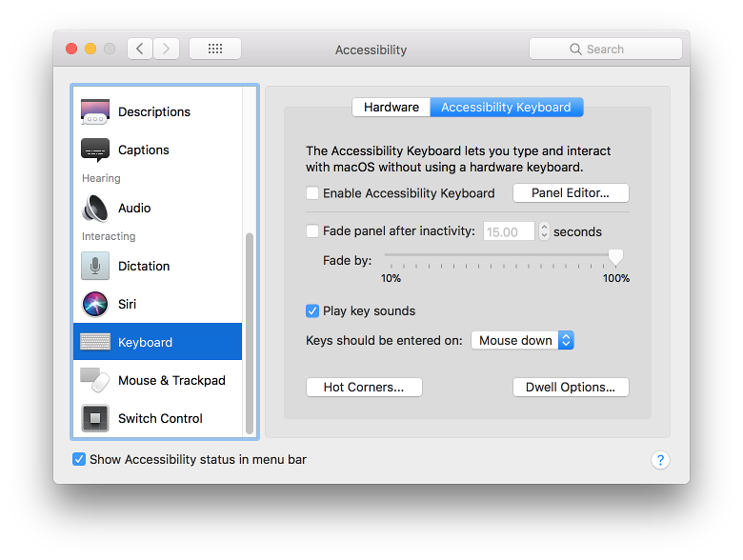Open the Mouse down dropdown menu
Image resolution: width=743 pixels, height=560 pixels.
(522, 340)
